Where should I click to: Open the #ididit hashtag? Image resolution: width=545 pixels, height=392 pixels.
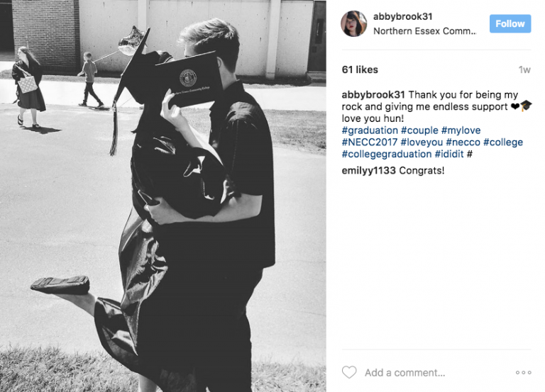[449, 154]
